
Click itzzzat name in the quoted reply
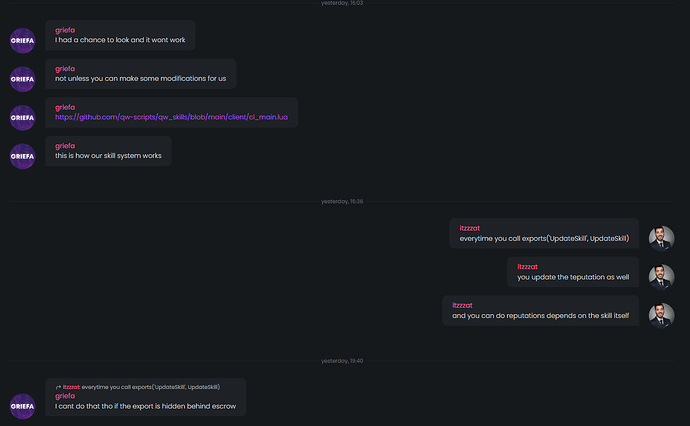[71, 387]
